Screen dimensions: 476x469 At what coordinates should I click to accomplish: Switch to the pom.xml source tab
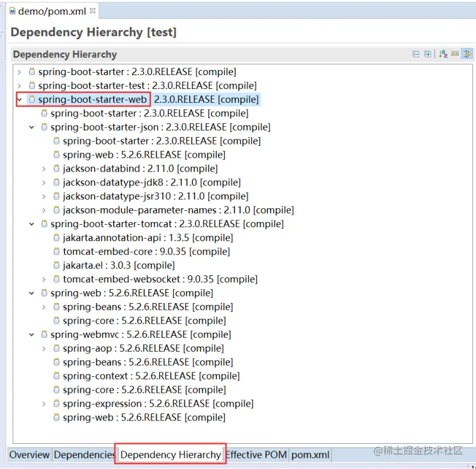(310, 454)
